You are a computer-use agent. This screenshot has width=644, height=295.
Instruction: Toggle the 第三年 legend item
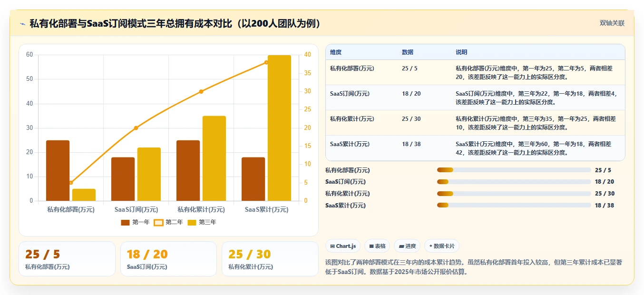point(202,222)
